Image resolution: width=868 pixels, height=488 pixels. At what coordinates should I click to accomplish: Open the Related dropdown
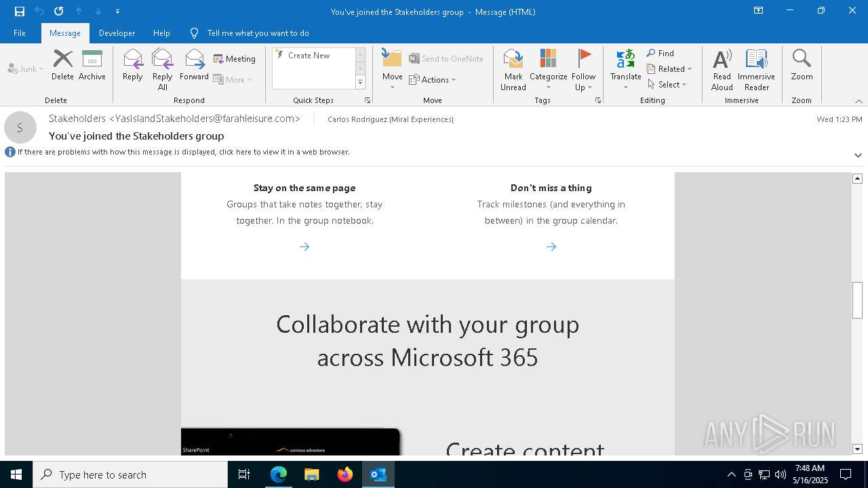[669, 68]
